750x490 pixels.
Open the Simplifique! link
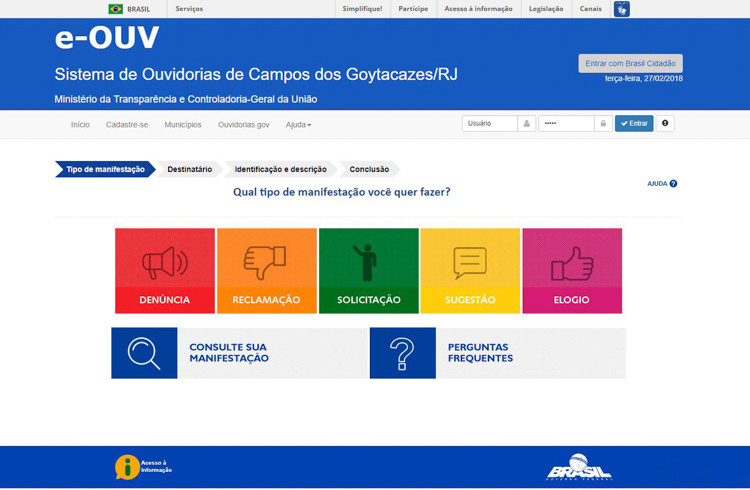362,9
